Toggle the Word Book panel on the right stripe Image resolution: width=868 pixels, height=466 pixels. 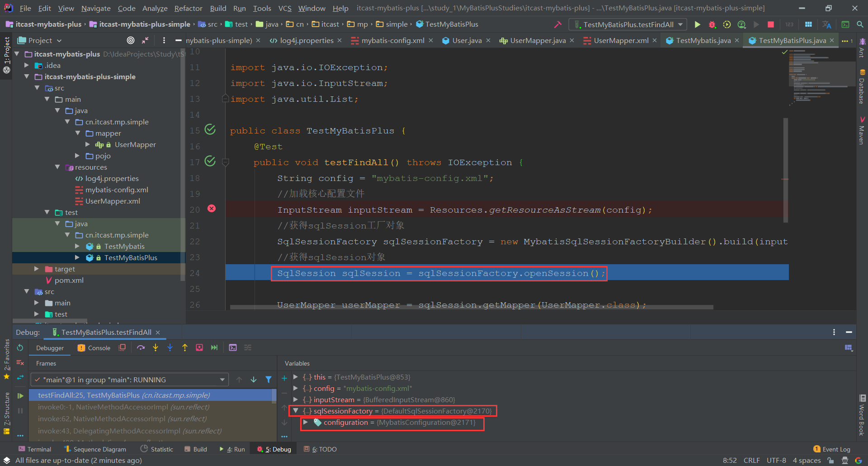[x=862, y=415]
